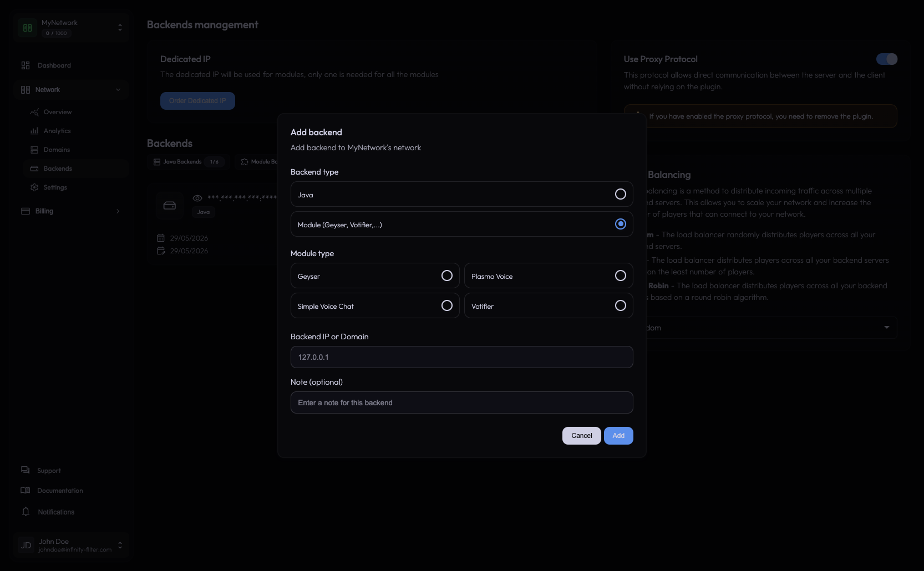
Task: Open Analytics via bar chart icon
Action: [34, 131]
